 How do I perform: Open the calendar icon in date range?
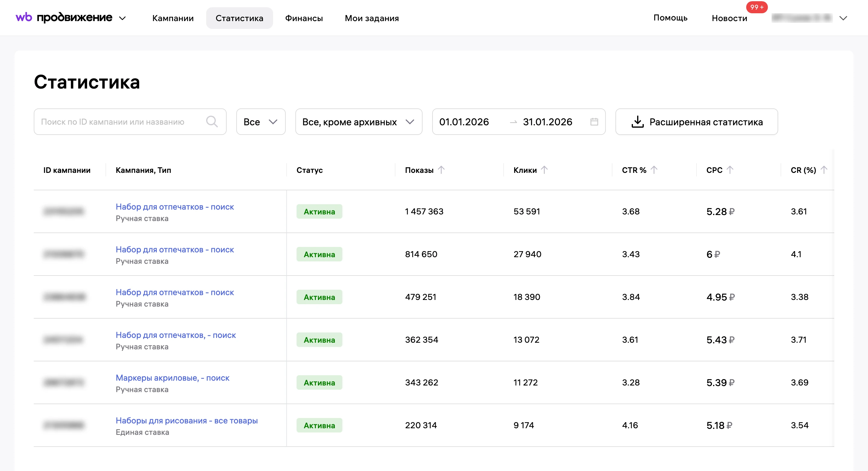tap(594, 122)
